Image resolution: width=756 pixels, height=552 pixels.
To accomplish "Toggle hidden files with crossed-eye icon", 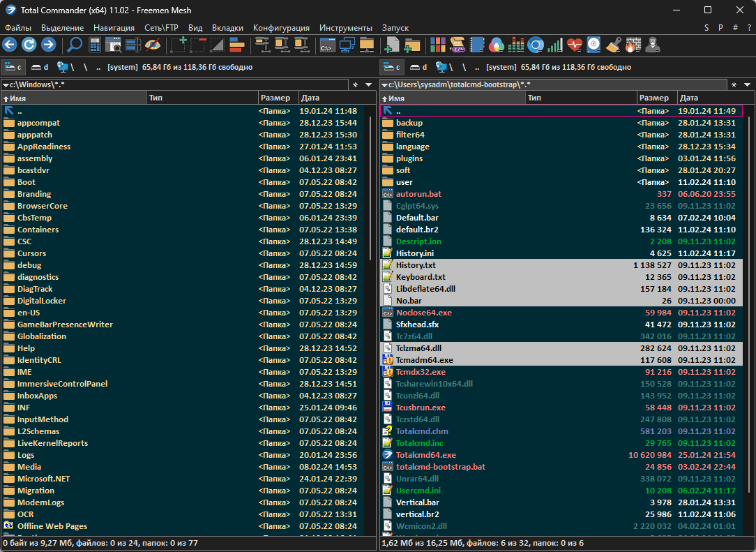I will coord(152,45).
